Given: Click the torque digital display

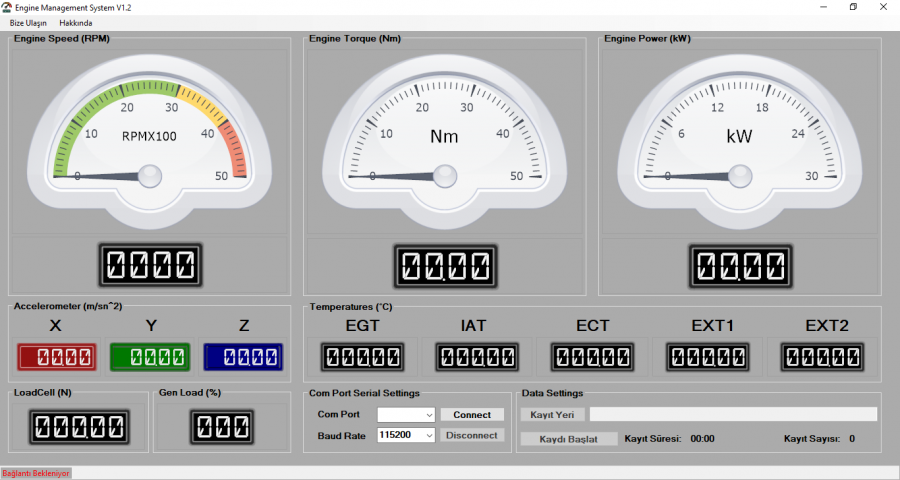Looking at the screenshot, I should (x=445, y=266).
